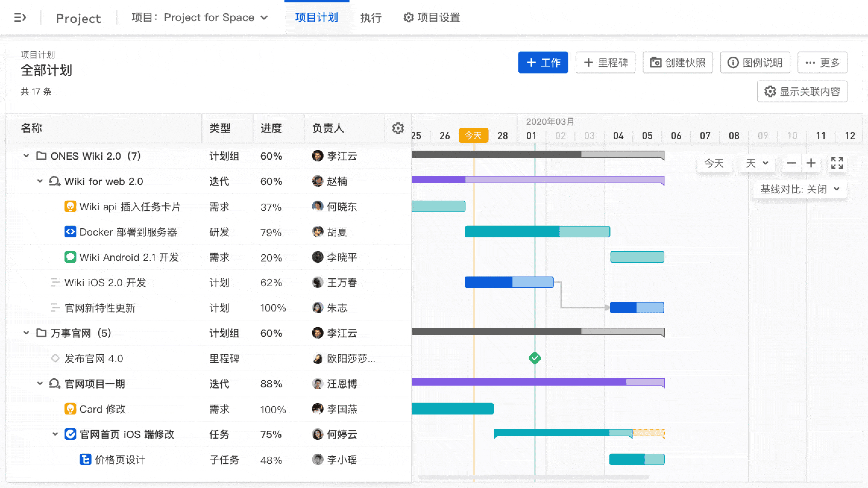Open the 项目设置 tab

tap(432, 17)
